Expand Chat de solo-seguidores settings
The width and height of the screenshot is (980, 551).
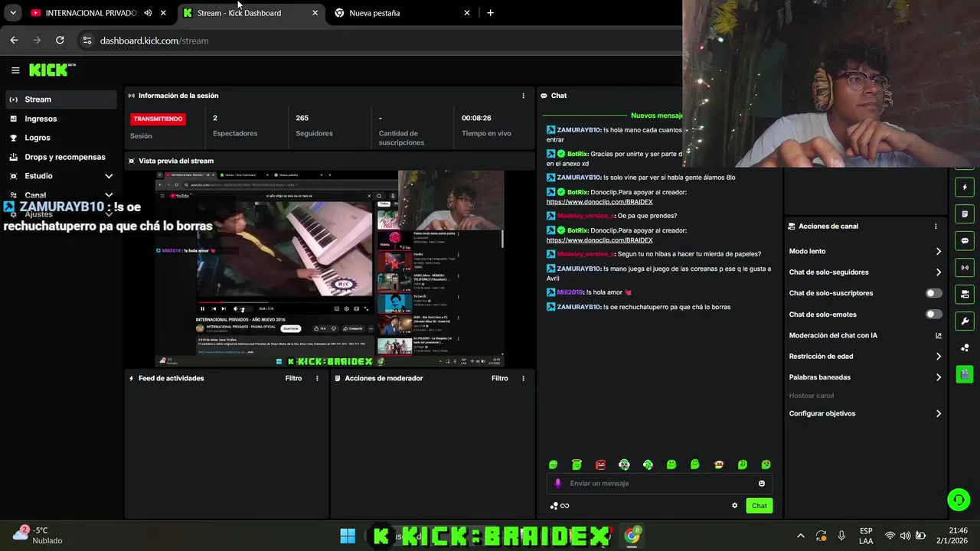(939, 272)
